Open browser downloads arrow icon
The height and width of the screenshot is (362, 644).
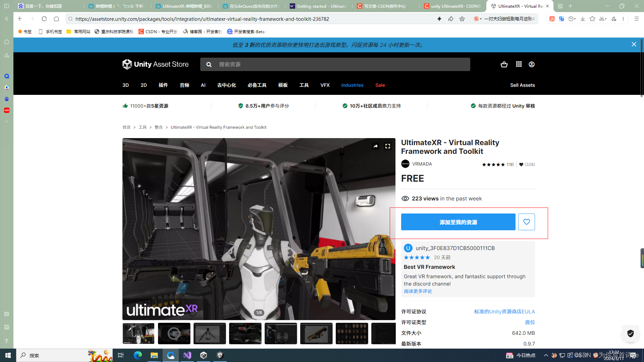pos(583,19)
